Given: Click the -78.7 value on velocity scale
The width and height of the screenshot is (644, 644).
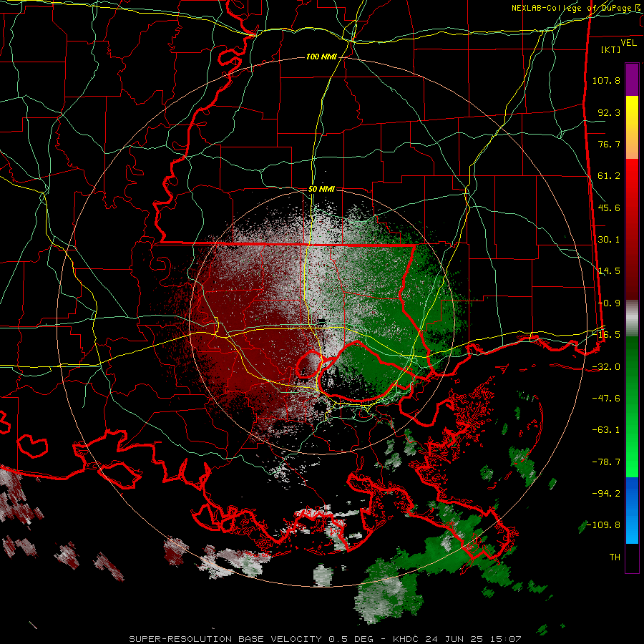Looking at the screenshot, I should (606, 462).
